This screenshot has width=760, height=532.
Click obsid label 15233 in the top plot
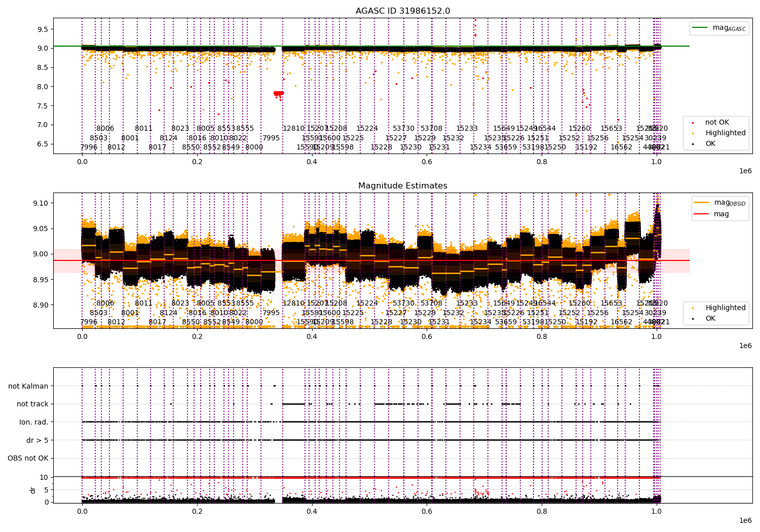tap(467, 129)
